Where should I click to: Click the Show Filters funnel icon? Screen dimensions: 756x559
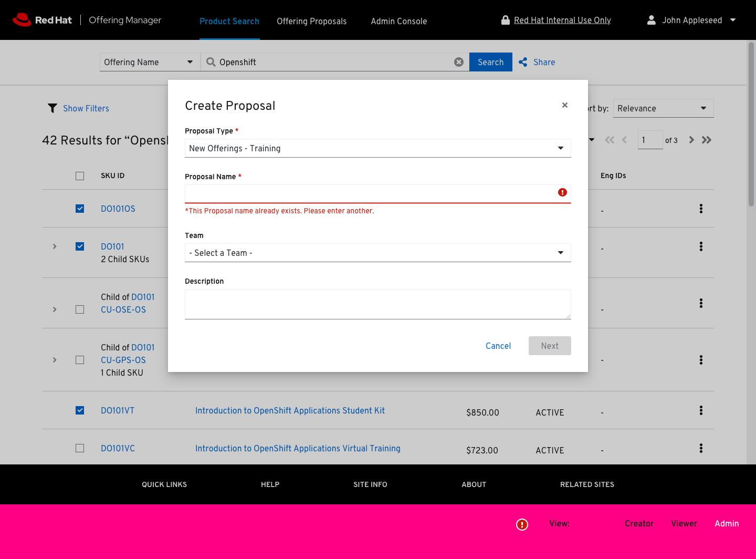[x=52, y=108]
